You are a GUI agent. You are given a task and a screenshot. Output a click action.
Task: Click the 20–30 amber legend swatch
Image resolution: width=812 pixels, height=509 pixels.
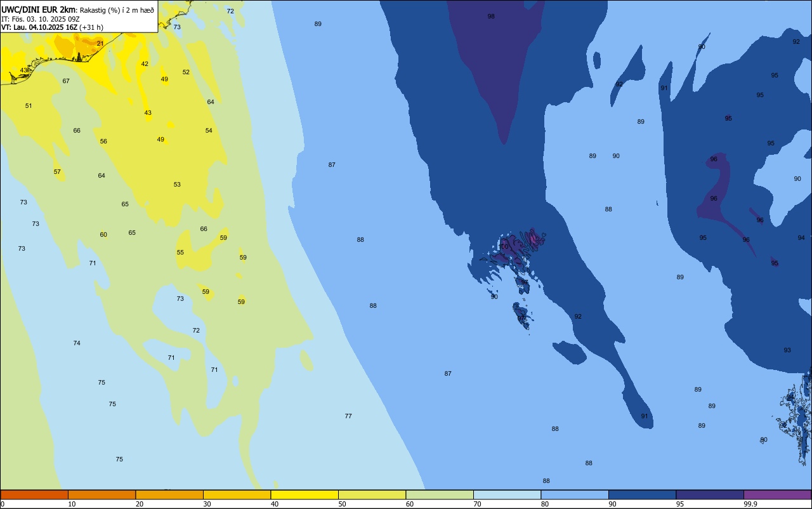169,494
